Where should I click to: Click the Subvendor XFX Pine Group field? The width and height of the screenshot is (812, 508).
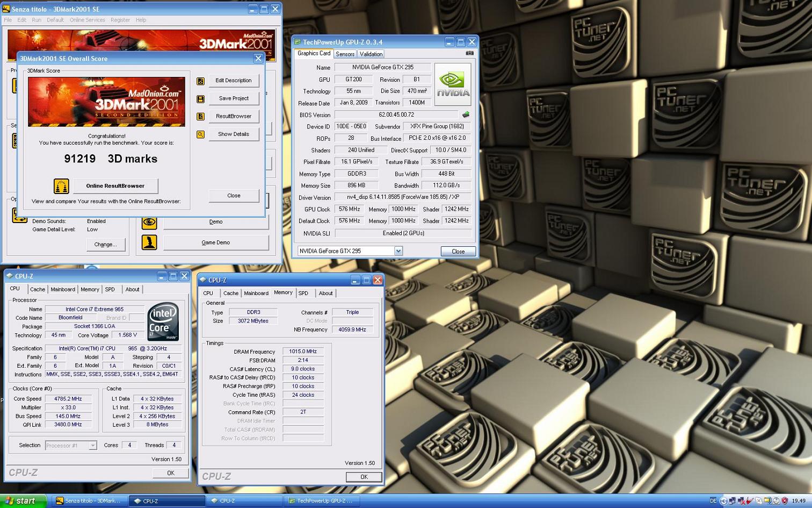tap(437, 126)
